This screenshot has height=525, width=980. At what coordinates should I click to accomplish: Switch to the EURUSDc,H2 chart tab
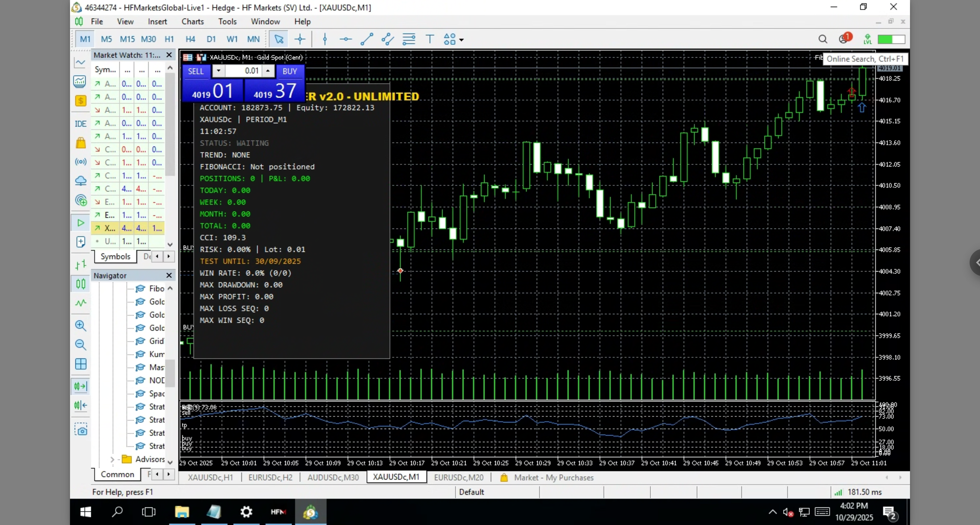coord(270,477)
